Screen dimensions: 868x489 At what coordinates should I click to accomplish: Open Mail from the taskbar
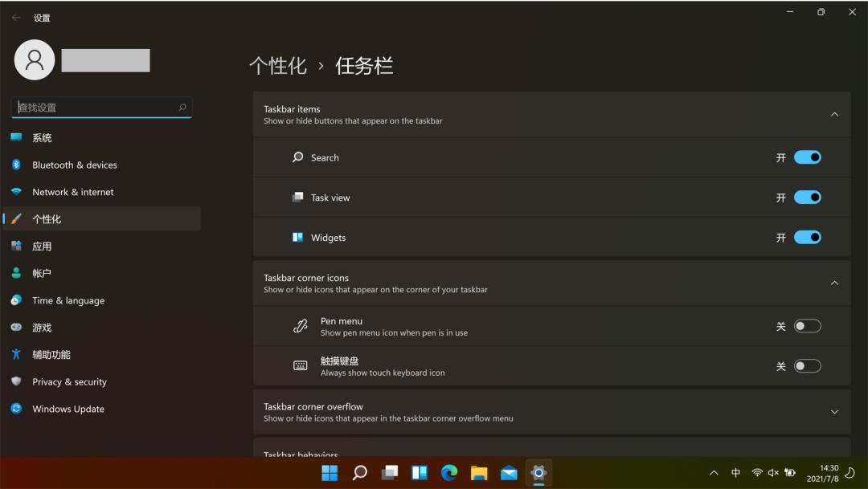[x=509, y=473]
